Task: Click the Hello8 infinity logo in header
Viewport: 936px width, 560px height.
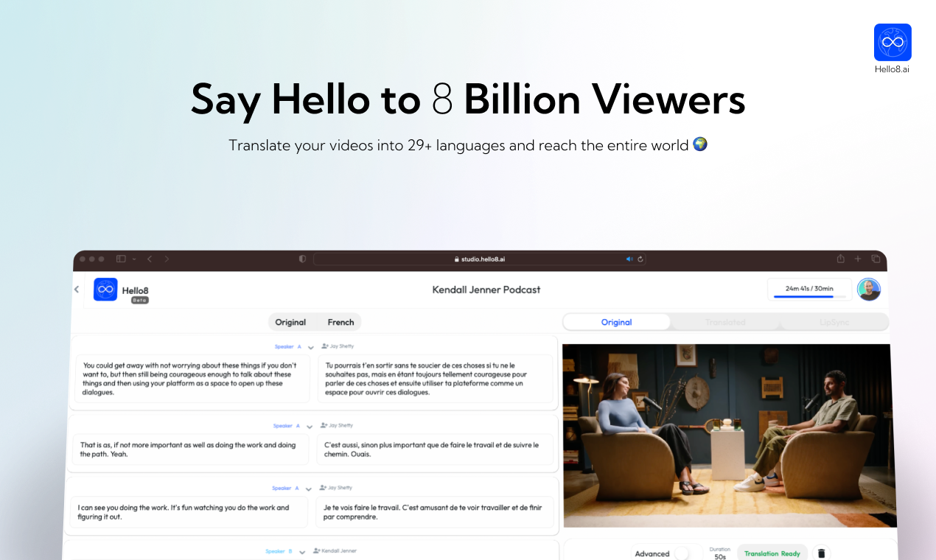Action: click(x=105, y=290)
